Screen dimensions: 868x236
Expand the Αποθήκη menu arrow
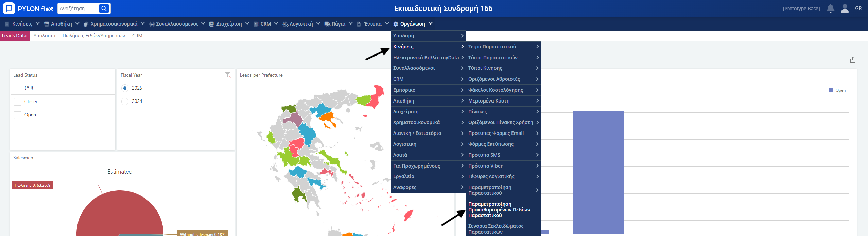(x=77, y=23)
